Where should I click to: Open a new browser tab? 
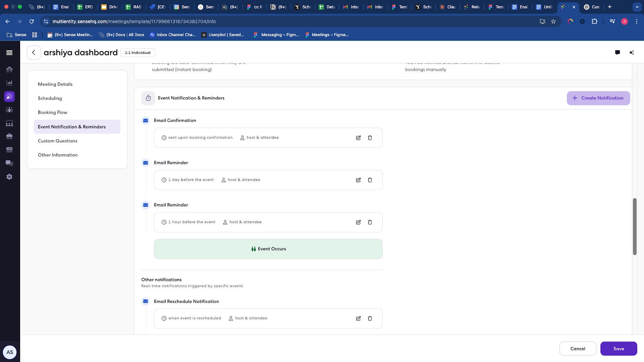point(610,7)
